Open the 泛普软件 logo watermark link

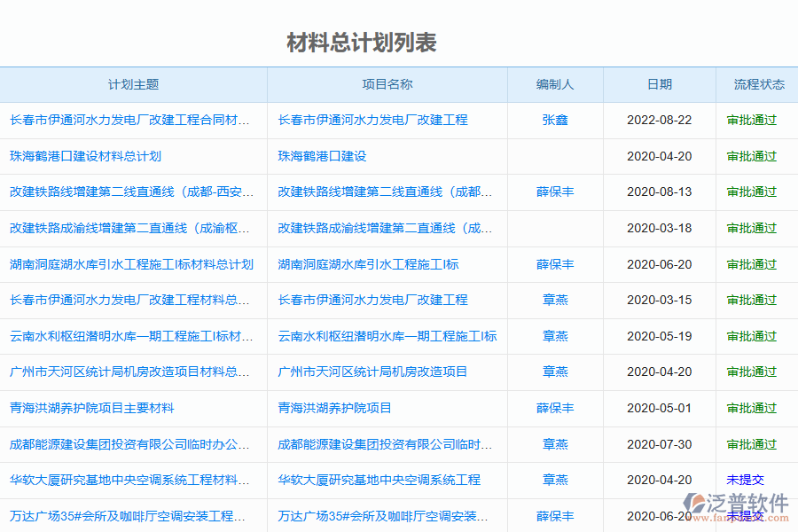739,503
